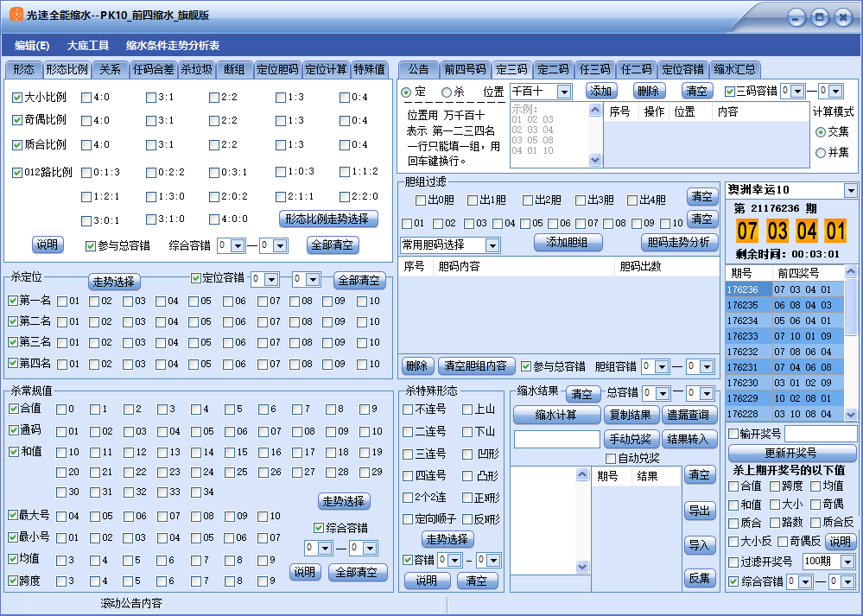The height and width of the screenshot is (616, 863).
Task: Switch to the 缩水汇总 tab
Action: pyautogui.click(x=734, y=70)
